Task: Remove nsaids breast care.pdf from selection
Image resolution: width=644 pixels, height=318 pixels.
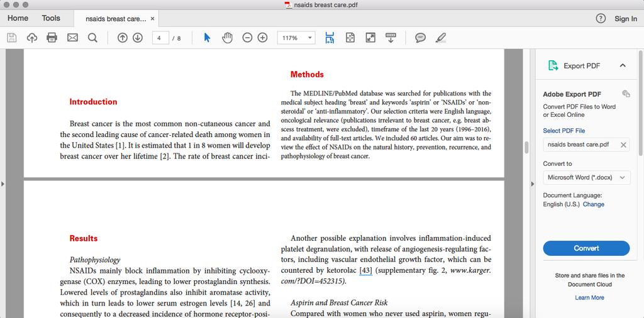Action: tap(623, 145)
